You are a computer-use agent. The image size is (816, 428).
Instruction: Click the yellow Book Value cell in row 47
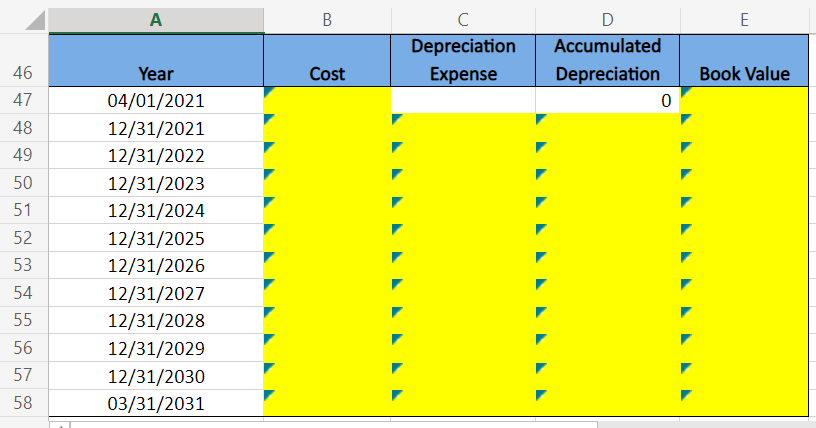[x=744, y=100]
